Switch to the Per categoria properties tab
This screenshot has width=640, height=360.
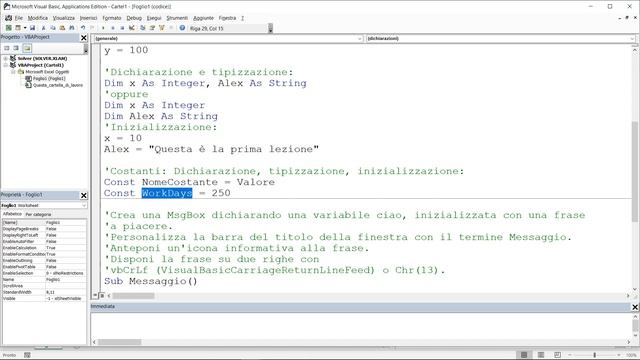tap(38, 214)
